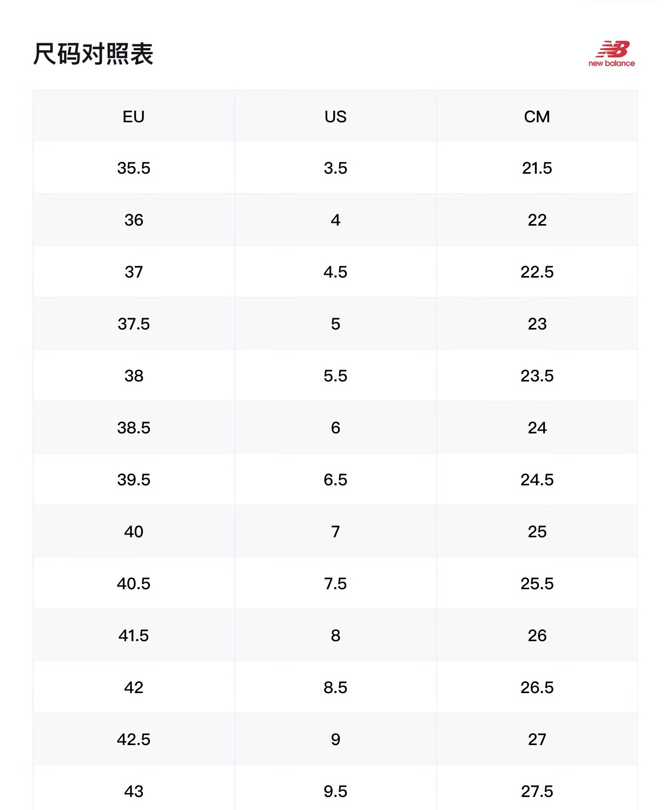This screenshot has height=810, width=672.
Task: Select EU size 41.5 cell
Action: click(134, 635)
